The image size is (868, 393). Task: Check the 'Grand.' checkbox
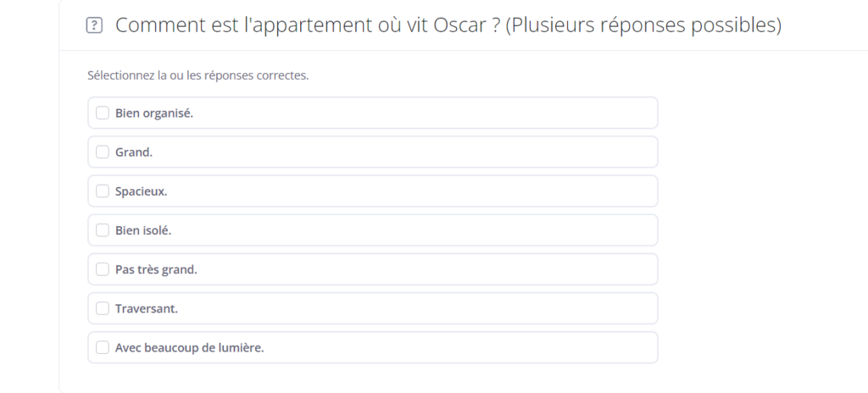click(x=103, y=152)
